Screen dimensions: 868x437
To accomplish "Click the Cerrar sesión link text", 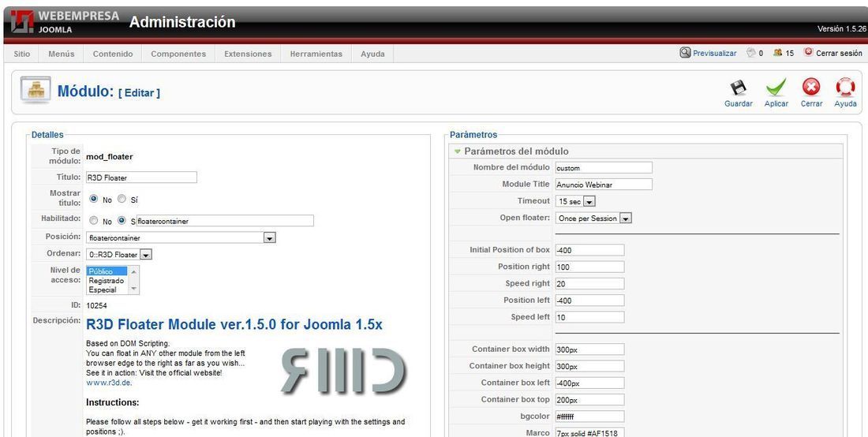I will [840, 53].
